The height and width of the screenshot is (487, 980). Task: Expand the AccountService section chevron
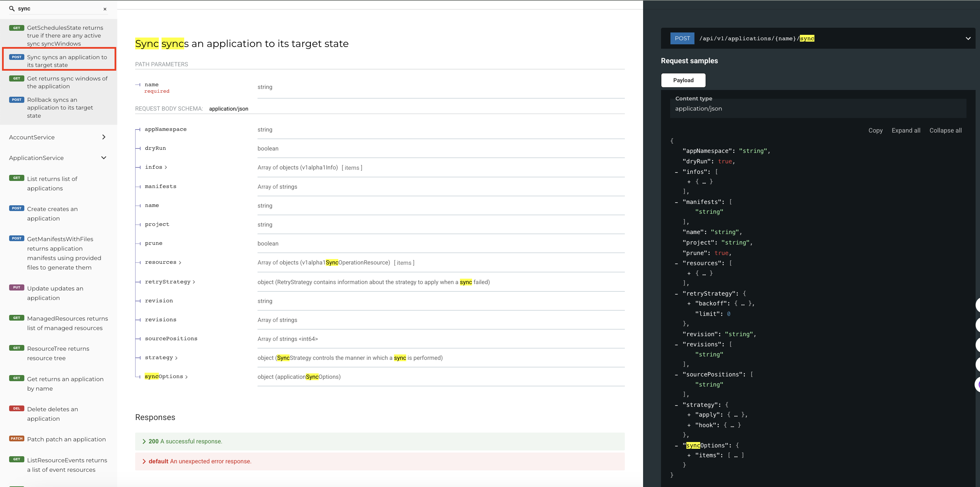point(104,137)
